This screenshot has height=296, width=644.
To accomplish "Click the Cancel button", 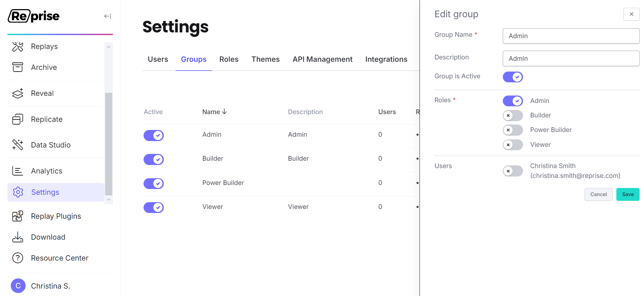I will (599, 194).
